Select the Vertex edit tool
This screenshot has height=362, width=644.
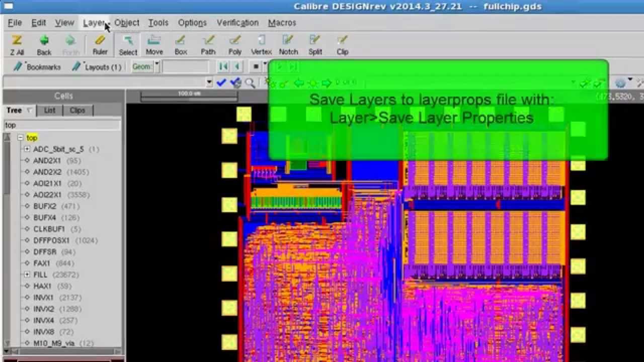[x=261, y=45]
